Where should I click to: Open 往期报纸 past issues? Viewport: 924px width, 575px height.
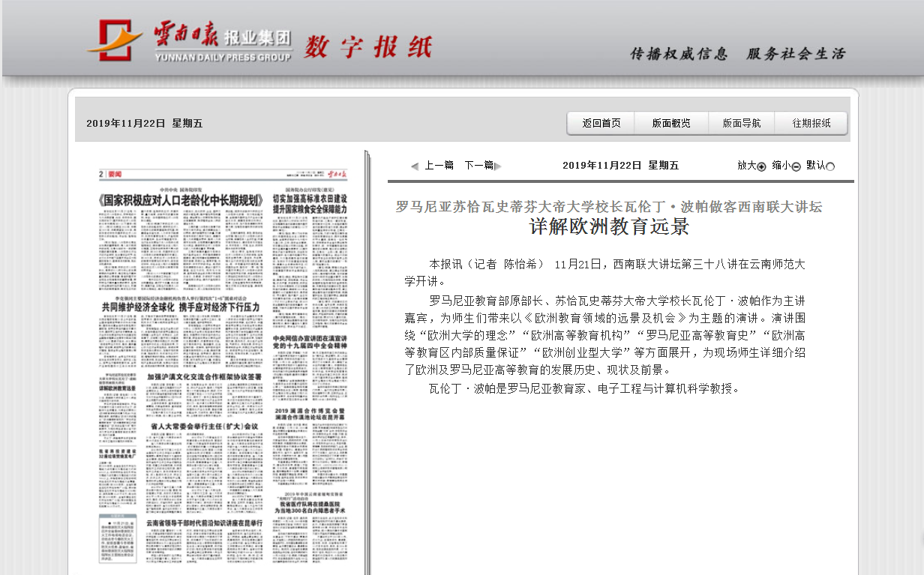tap(812, 124)
